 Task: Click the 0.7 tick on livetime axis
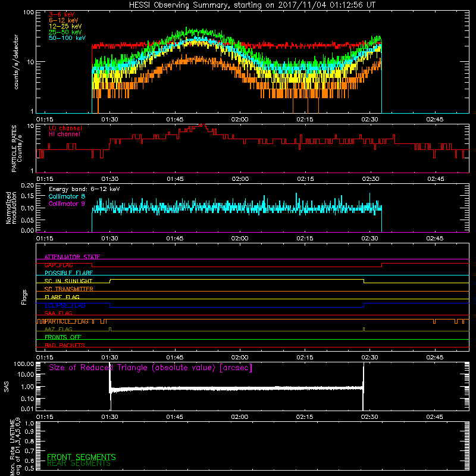[x=29, y=451]
